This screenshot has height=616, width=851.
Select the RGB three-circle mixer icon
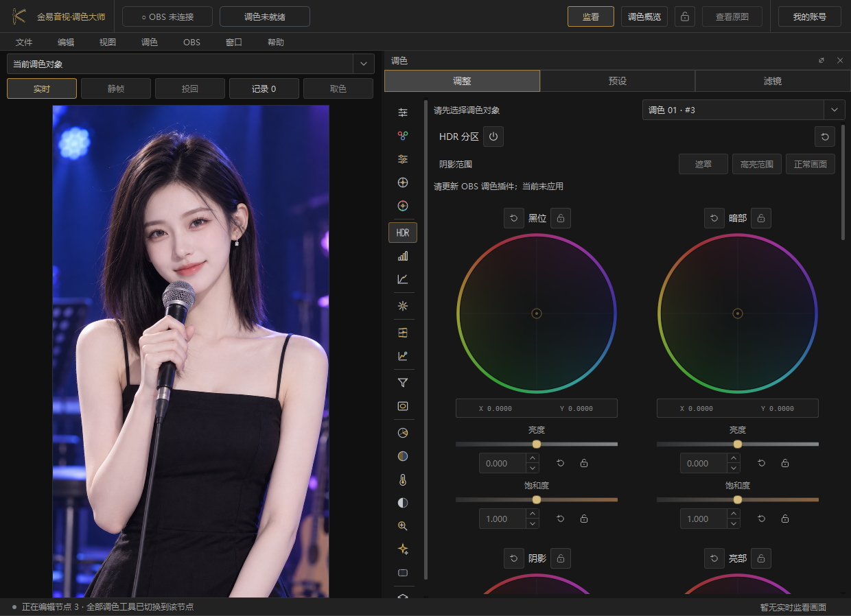click(x=403, y=136)
